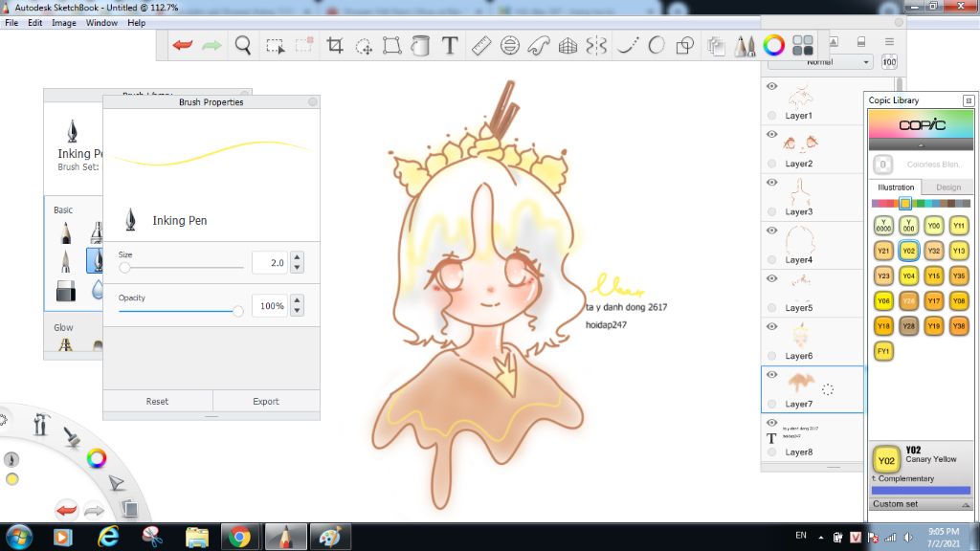Open Google Chrome from the taskbar
The width and height of the screenshot is (980, 551).
[x=238, y=538]
